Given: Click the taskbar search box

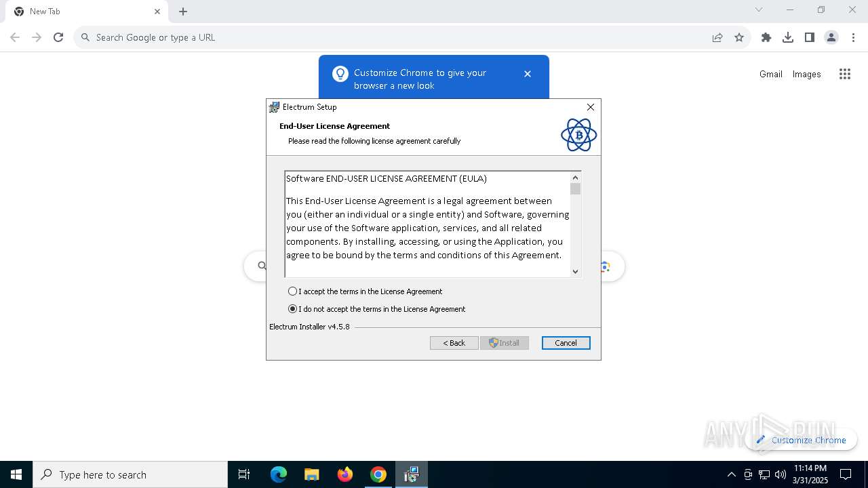Looking at the screenshot, I should click(x=130, y=474).
